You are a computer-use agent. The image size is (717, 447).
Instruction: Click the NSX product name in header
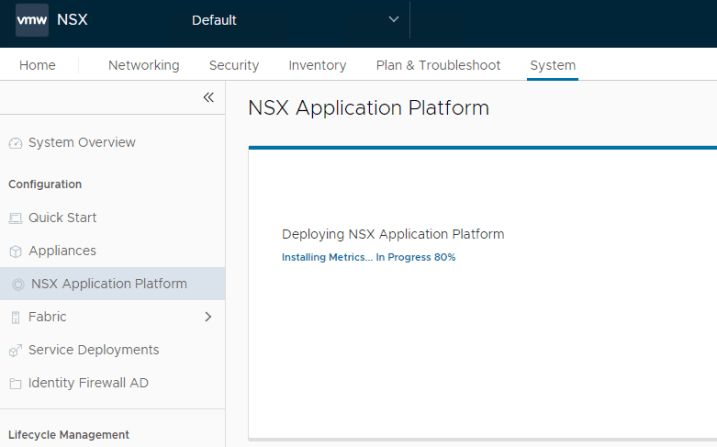(x=72, y=20)
